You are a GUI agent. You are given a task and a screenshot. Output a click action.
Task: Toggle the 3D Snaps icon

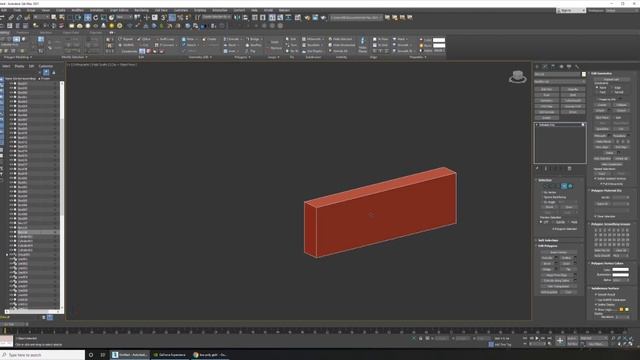point(164,18)
